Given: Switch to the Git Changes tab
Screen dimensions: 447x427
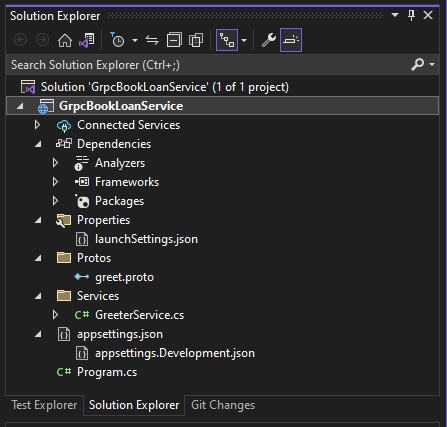Looking at the screenshot, I should [223, 405].
